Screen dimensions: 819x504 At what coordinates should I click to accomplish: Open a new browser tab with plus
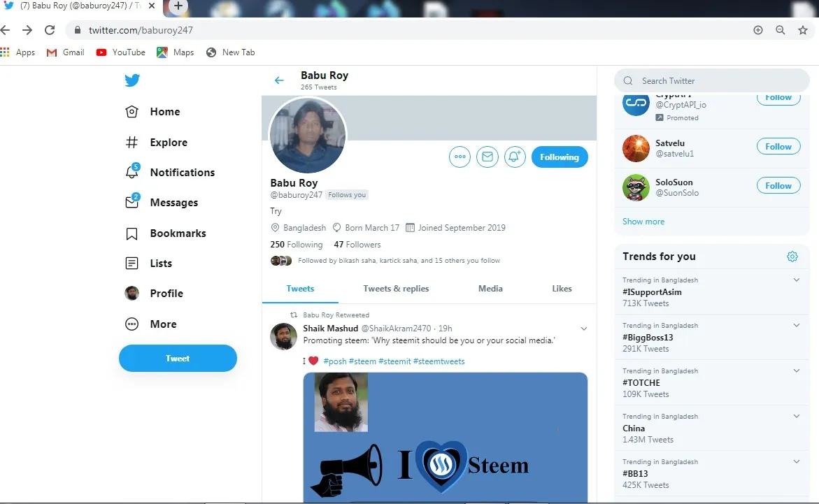(x=178, y=6)
